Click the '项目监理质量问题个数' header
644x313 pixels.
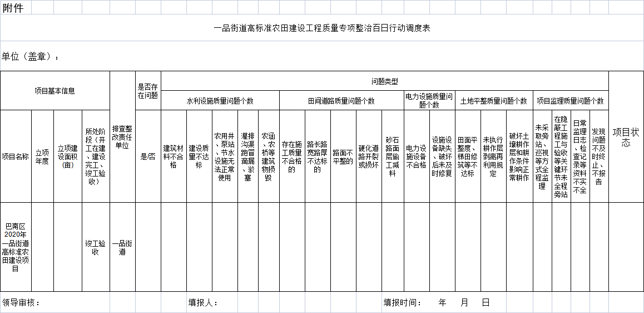click(571, 101)
